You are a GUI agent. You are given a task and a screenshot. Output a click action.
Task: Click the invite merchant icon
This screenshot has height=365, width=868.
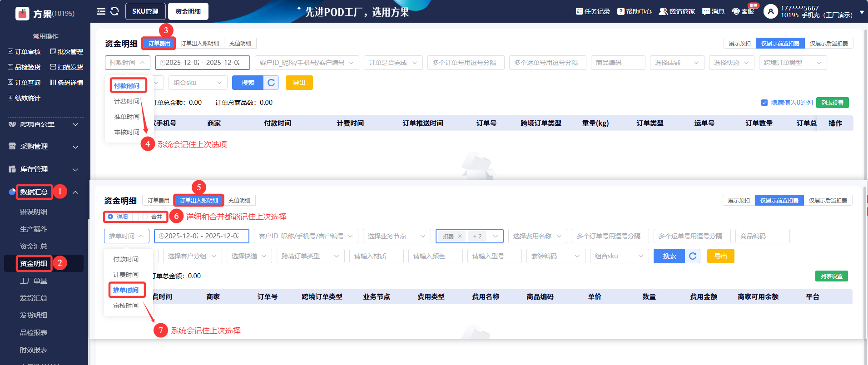[x=663, y=11]
